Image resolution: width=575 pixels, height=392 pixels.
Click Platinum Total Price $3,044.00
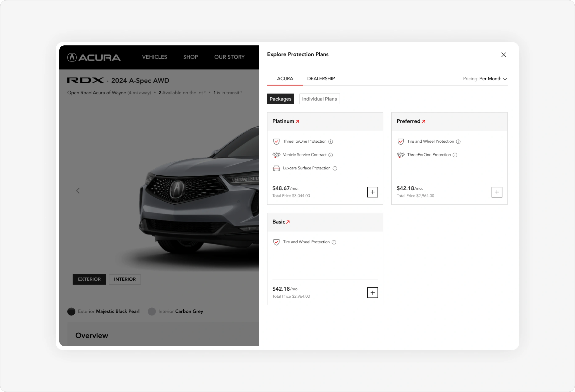coord(291,196)
